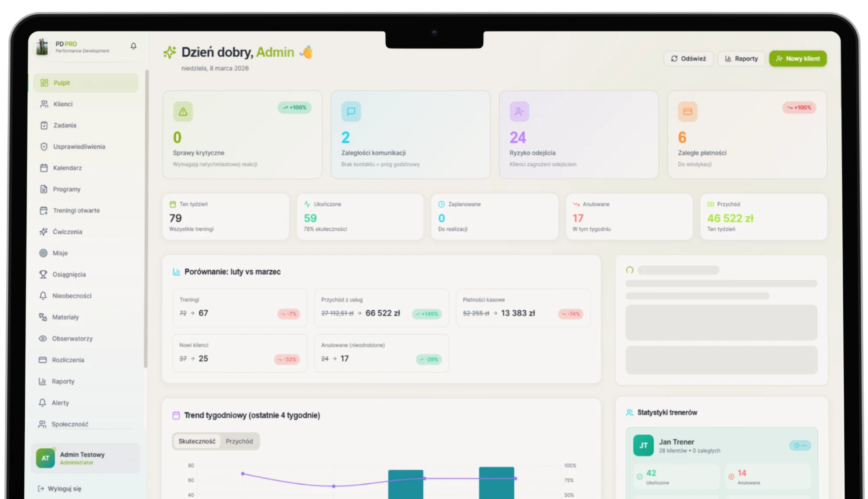
Task: Click the Alerty bell icon
Action: pyautogui.click(x=42, y=403)
